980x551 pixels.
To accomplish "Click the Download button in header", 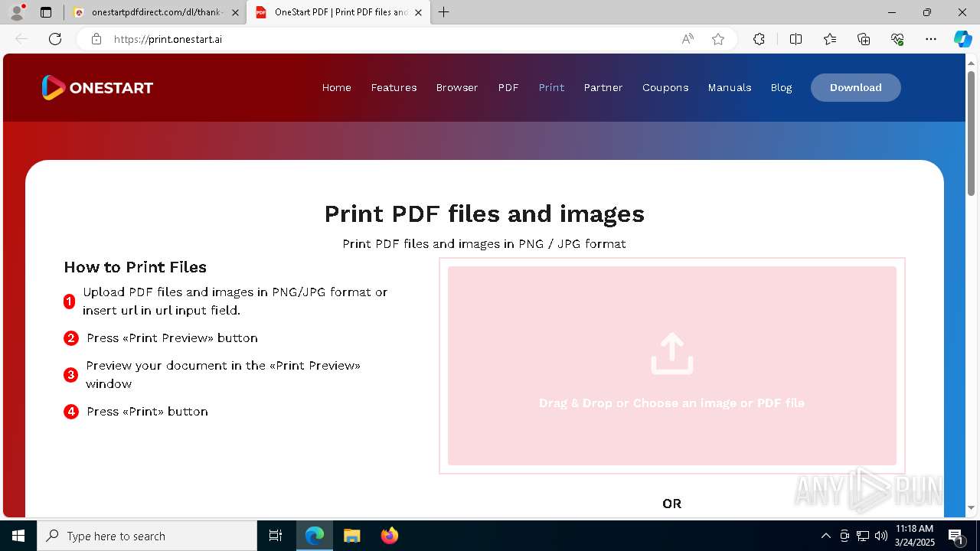I will [x=856, y=87].
